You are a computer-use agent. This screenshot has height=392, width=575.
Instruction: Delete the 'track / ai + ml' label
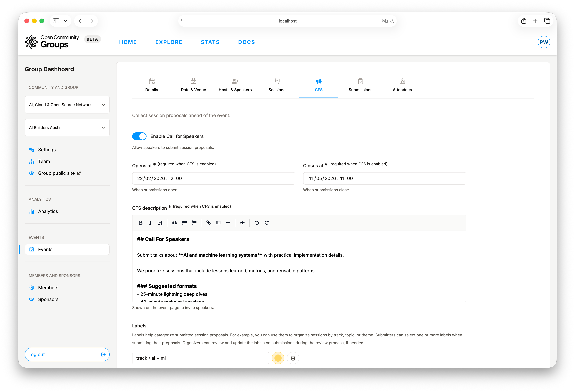293,358
